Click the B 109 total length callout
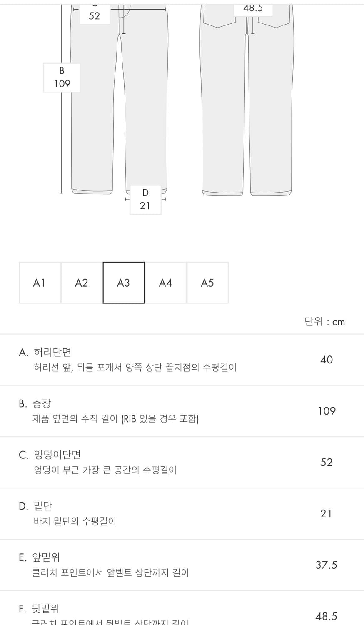The width and height of the screenshot is (364, 625). coord(62,77)
